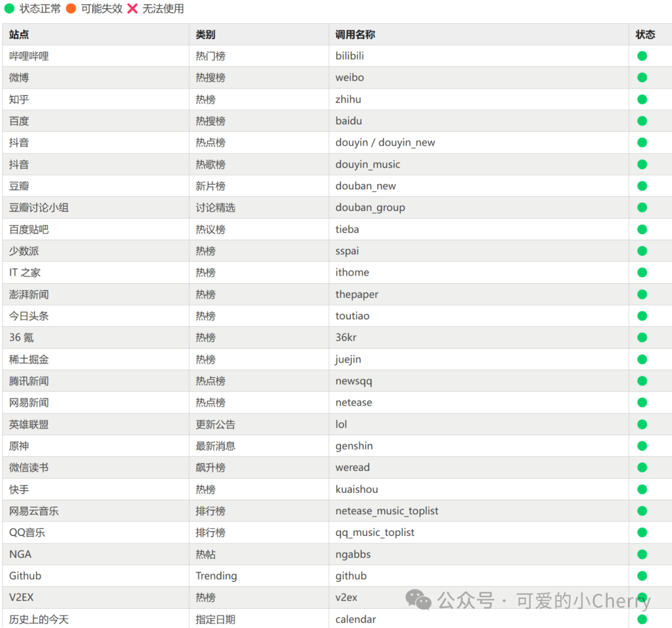Image resolution: width=672 pixels, height=628 pixels.
Task: Click the status dot in the weibo row
Action: pyautogui.click(x=642, y=78)
